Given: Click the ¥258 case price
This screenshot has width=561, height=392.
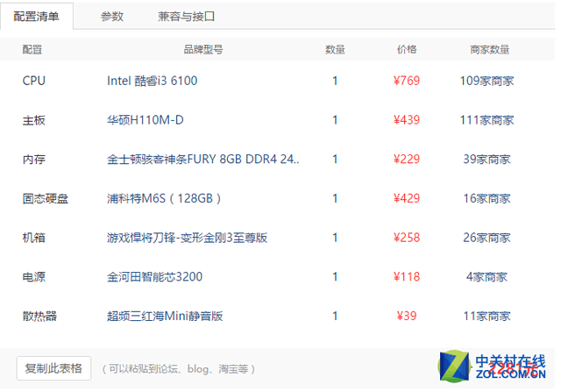Looking at the screenshot, I should point(407,238).
